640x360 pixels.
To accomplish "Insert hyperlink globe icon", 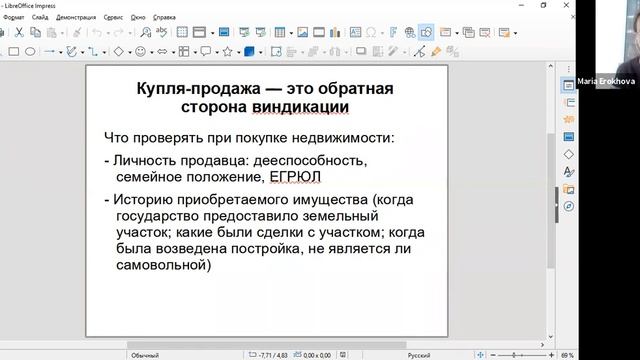I will [x=410, y=32].
